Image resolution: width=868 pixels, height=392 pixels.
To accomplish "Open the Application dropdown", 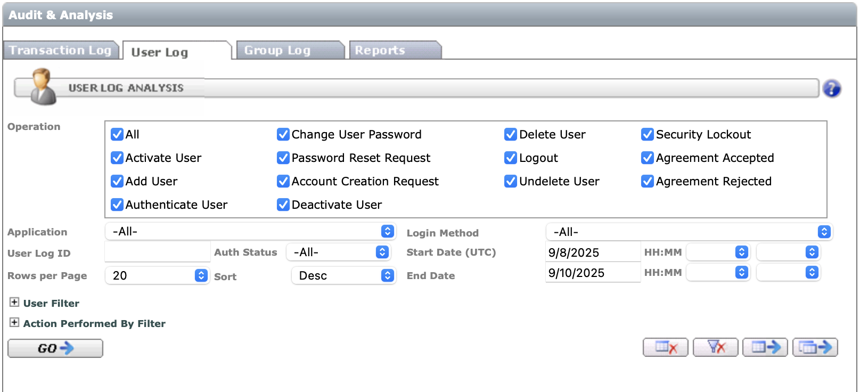I will click(250, 232).
